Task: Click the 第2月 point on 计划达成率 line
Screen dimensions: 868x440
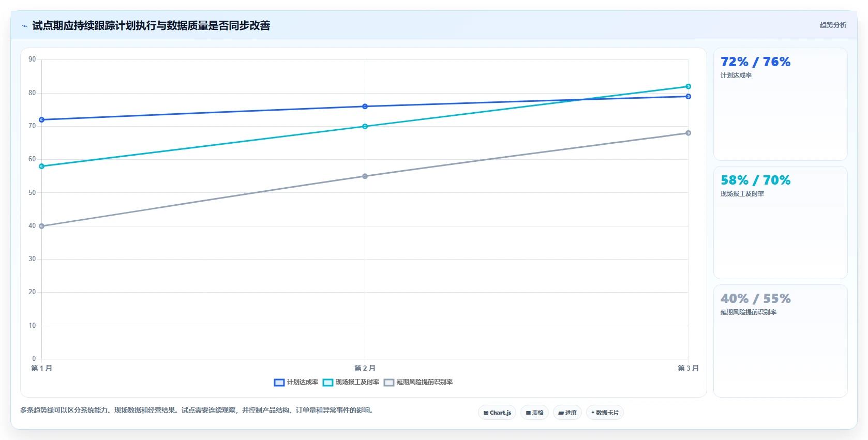Action: click(x=365, y=107)
